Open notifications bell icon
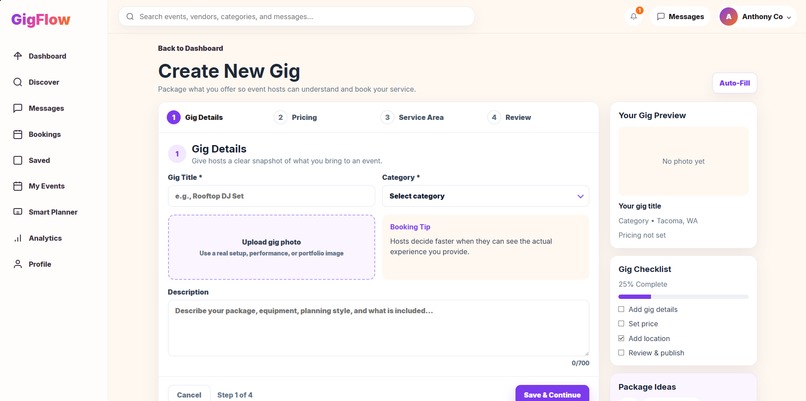The image size is (806, 401). coord(634,16)
